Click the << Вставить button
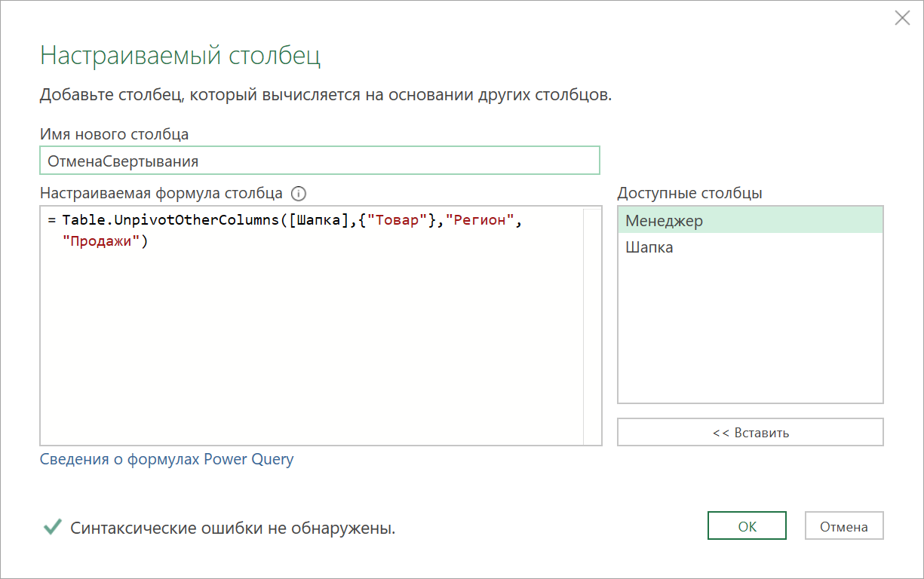The width and height of the screenshot is (924, 579). pos(751,432)
